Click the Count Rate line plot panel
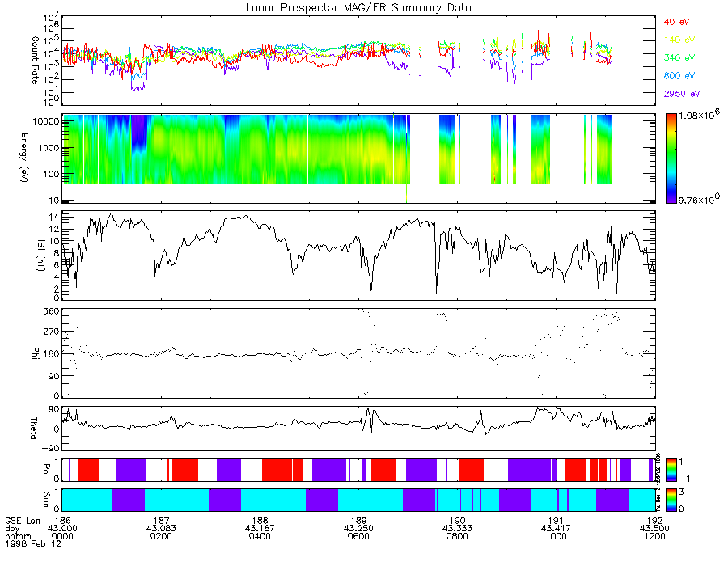 [358, 61]
